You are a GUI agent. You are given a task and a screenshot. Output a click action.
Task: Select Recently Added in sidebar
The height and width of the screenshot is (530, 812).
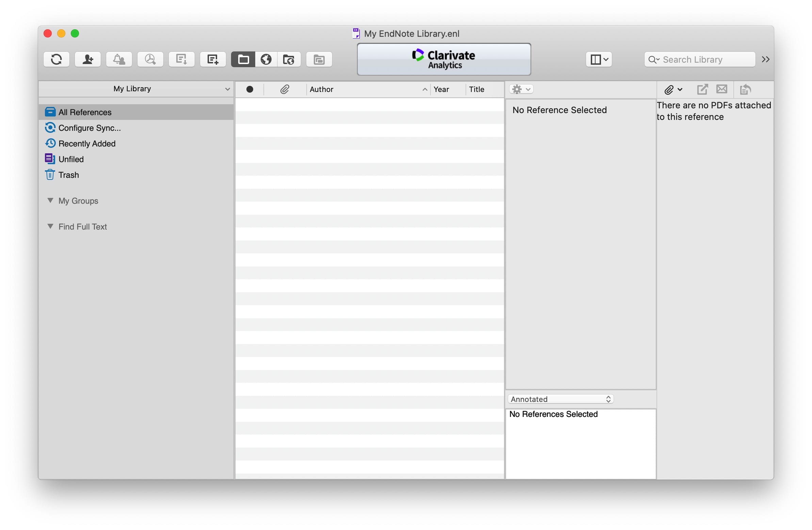[87, 143]
